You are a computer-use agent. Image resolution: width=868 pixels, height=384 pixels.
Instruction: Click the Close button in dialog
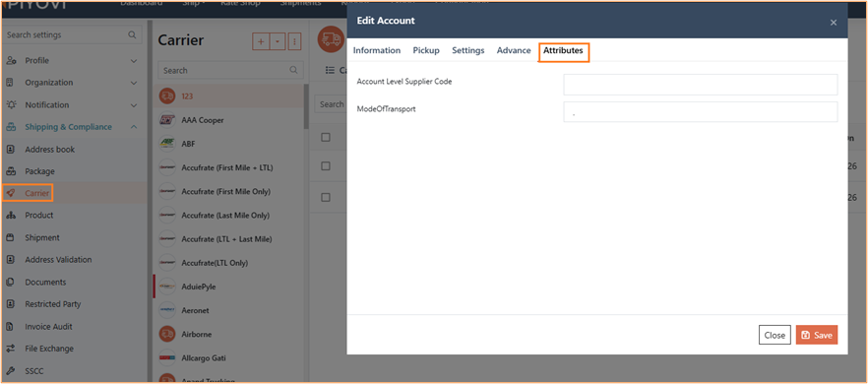tap(775, 335)
